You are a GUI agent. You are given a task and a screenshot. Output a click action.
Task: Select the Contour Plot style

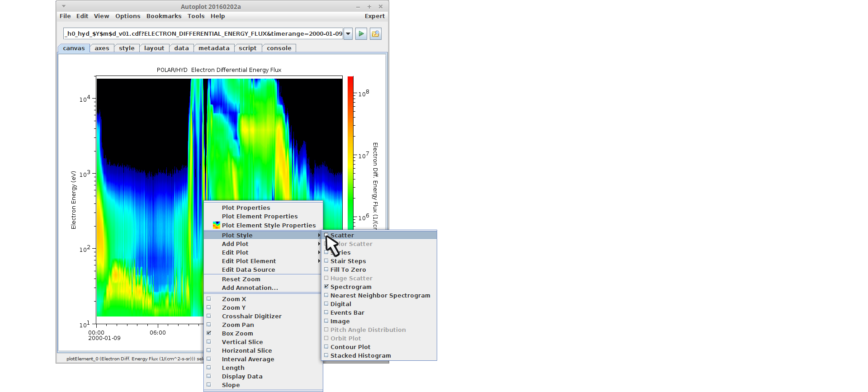(379, 347)
